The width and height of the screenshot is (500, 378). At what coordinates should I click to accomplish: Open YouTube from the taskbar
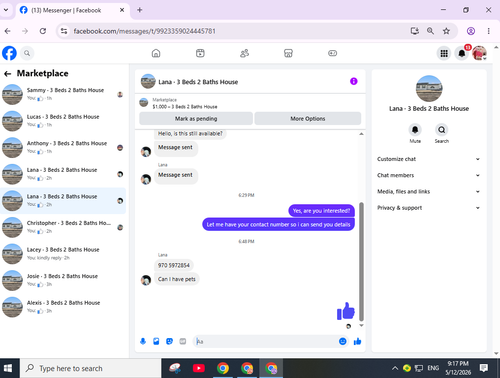[199, 368]
